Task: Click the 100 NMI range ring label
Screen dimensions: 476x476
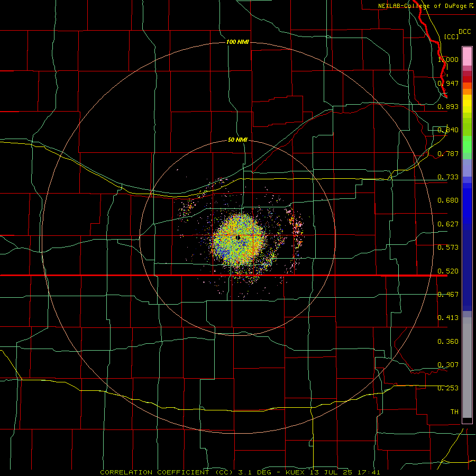Action: (x=237, y=42)
